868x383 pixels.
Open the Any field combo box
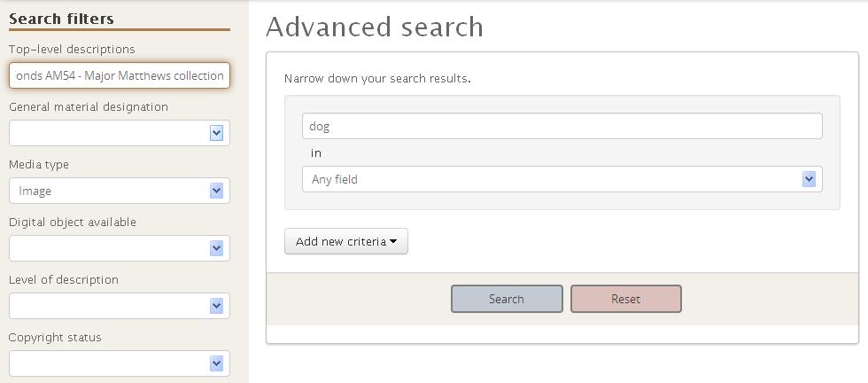tap(562, 179)
